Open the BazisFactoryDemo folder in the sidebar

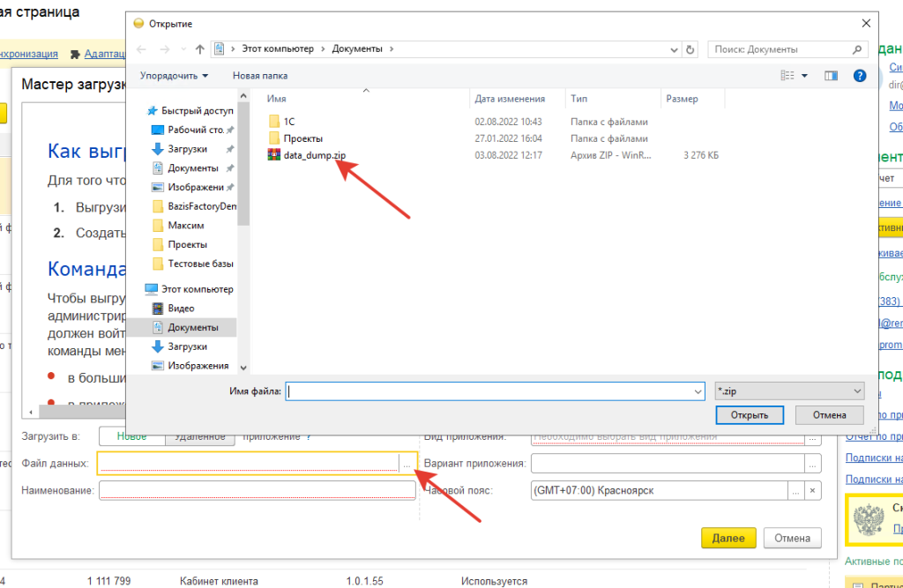195,206
